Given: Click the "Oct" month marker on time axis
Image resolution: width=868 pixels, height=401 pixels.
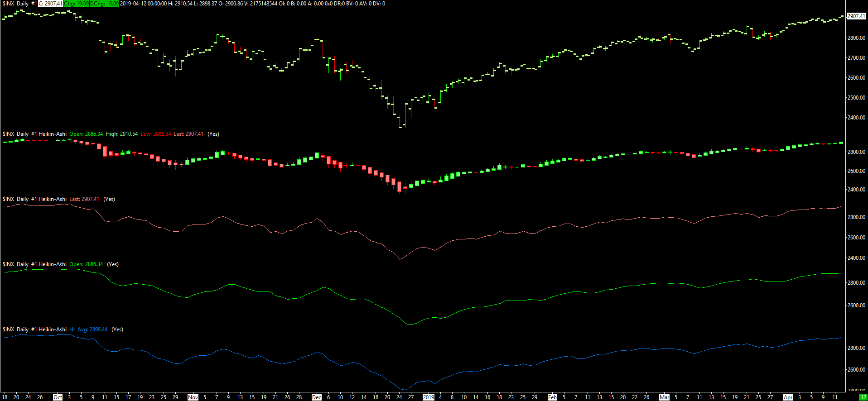Looking at the screenshot, I should [58, 397].
